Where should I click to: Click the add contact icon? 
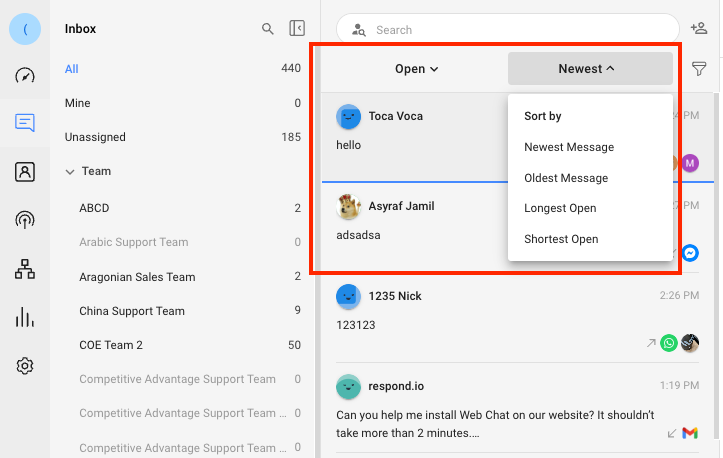pos(698,29)
